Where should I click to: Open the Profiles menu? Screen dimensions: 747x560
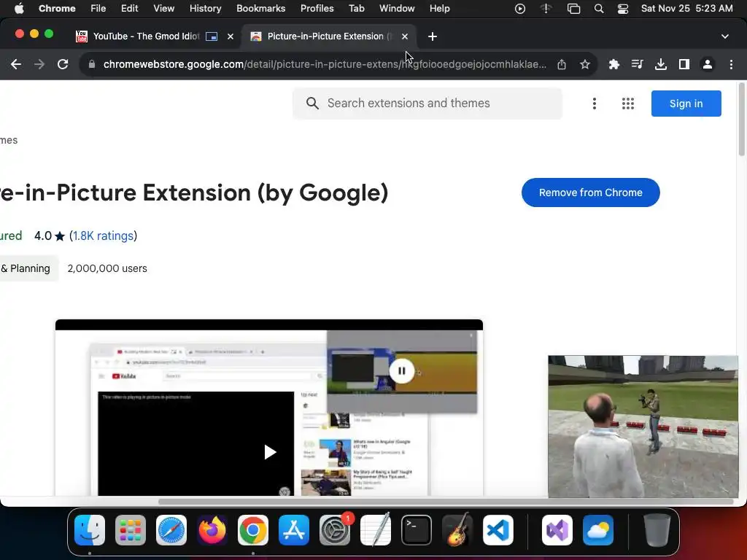click(317, 9)
